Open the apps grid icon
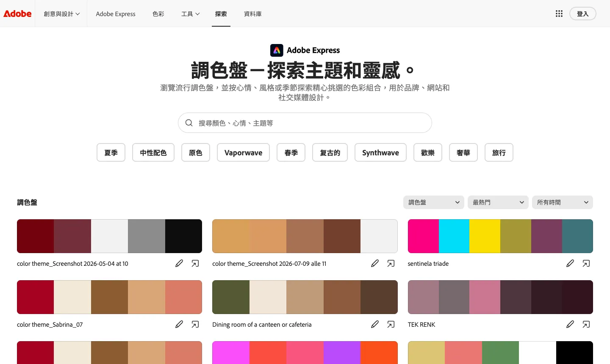 pos(559,14)
